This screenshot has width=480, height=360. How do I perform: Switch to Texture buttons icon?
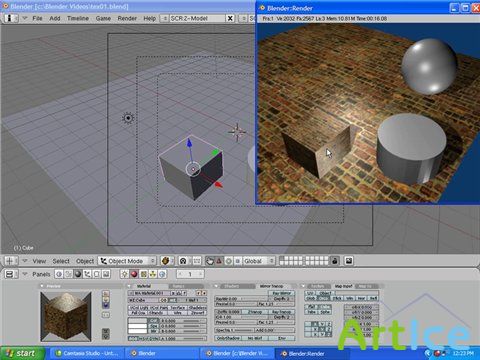pyautogui.click(x=143, y=274)
